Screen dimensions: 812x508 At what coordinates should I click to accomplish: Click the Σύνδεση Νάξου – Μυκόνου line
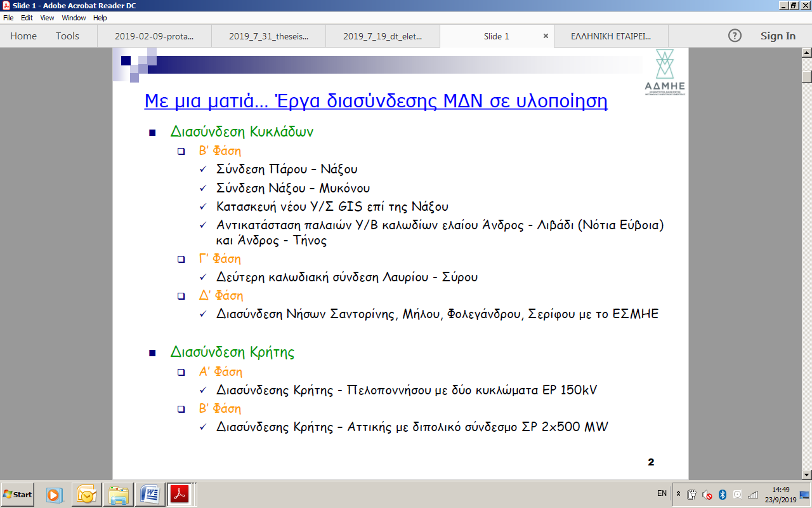coord(293,189)
